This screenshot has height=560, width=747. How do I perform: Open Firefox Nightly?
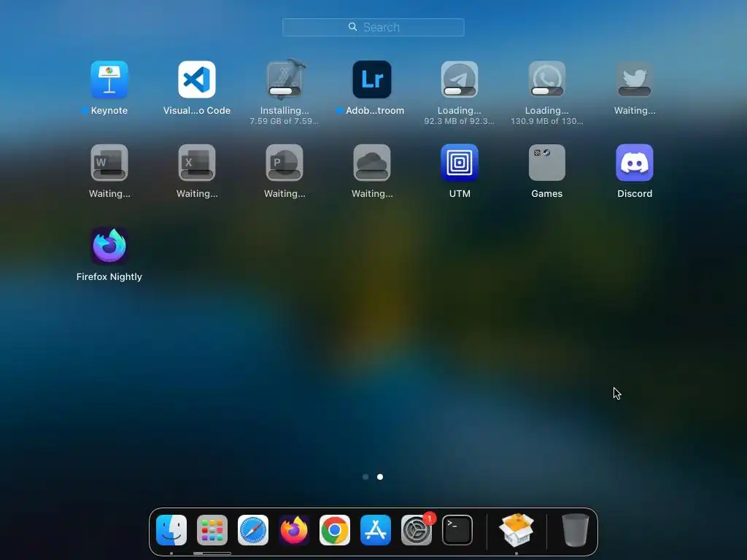click(x=109, y=246)
